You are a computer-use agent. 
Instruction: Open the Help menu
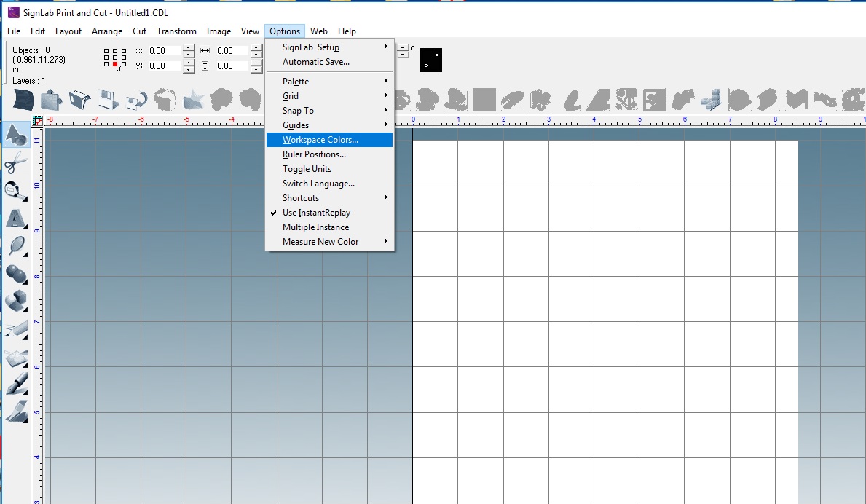[347, 31]
